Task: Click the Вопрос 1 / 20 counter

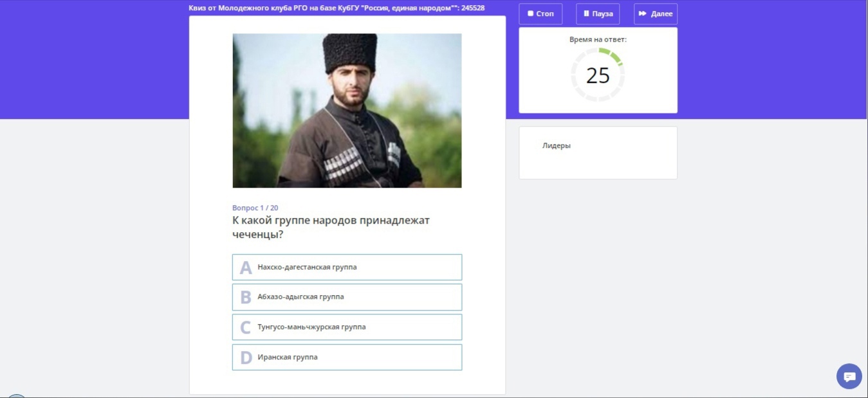Action: tap(255, 208)
